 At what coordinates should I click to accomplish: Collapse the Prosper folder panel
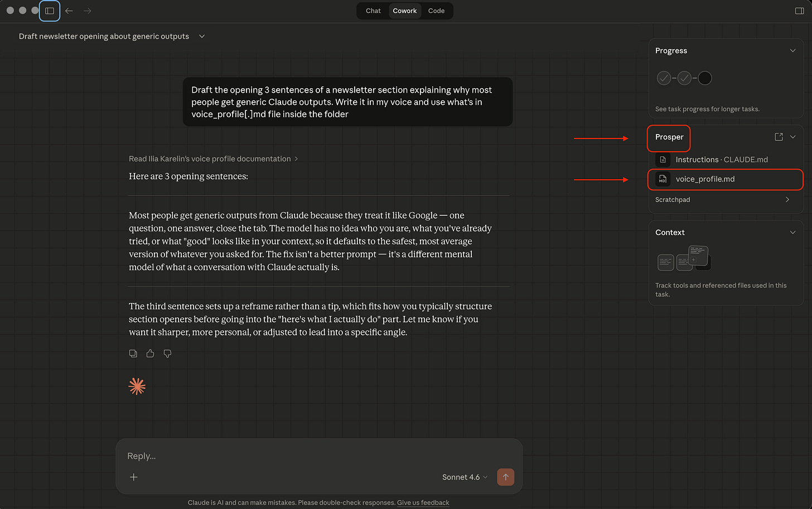click(792, 137)
